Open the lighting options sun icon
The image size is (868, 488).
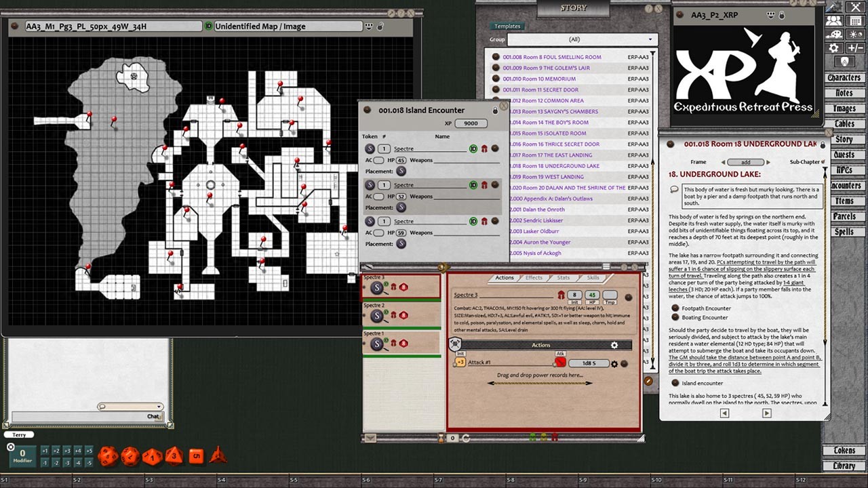(x=855, y=35)
